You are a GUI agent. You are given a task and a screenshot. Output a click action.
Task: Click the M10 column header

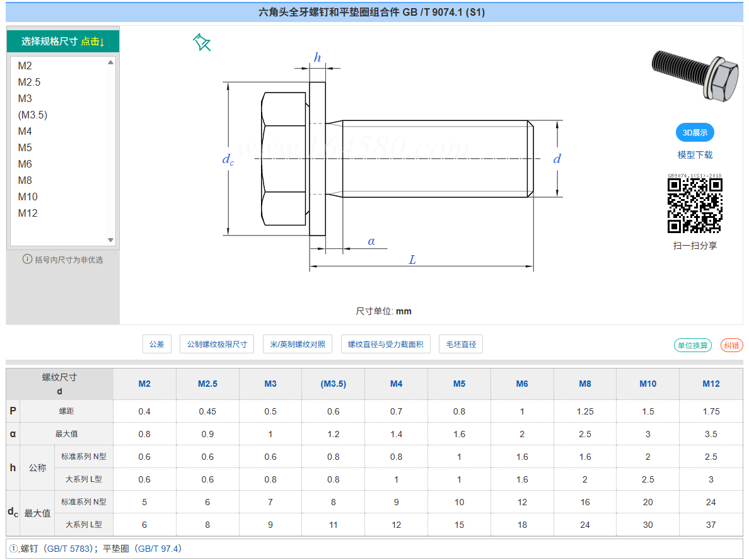click(x=647, y=384)
